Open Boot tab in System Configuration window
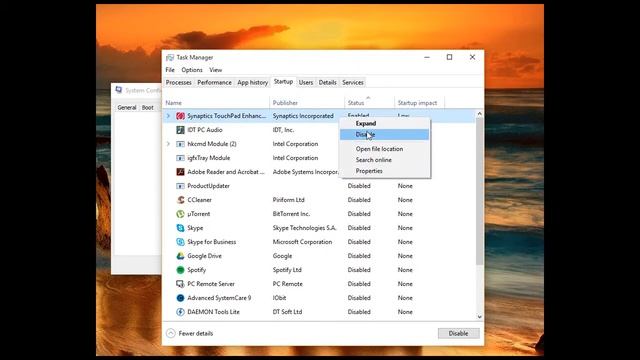Screen dimensions: 640x360 (x=147, y=108)
